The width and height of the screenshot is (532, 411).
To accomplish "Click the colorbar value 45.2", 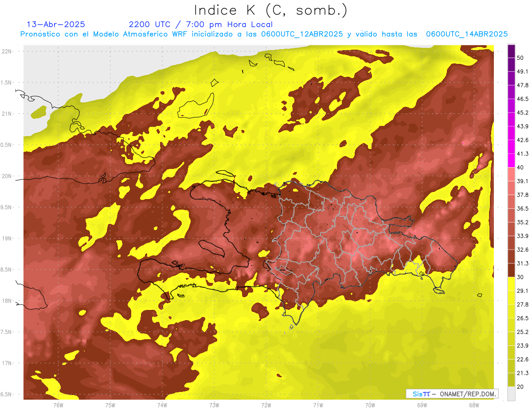I will point(523,113).
